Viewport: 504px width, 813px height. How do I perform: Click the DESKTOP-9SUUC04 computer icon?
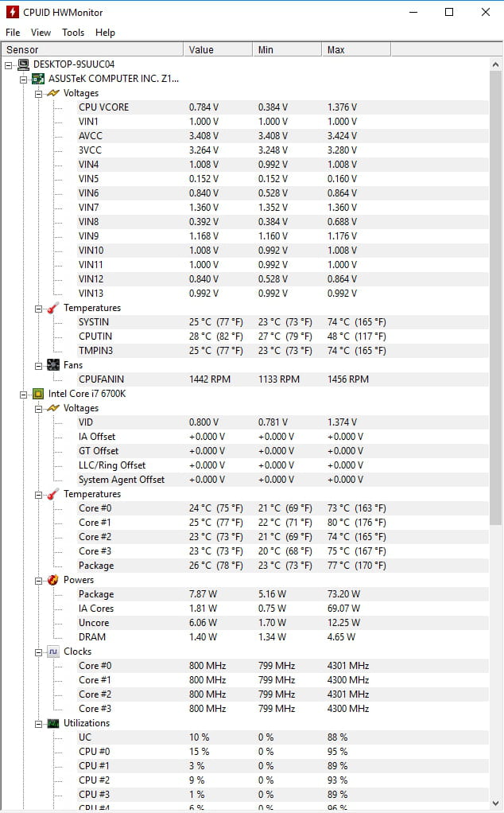[23, 64]
